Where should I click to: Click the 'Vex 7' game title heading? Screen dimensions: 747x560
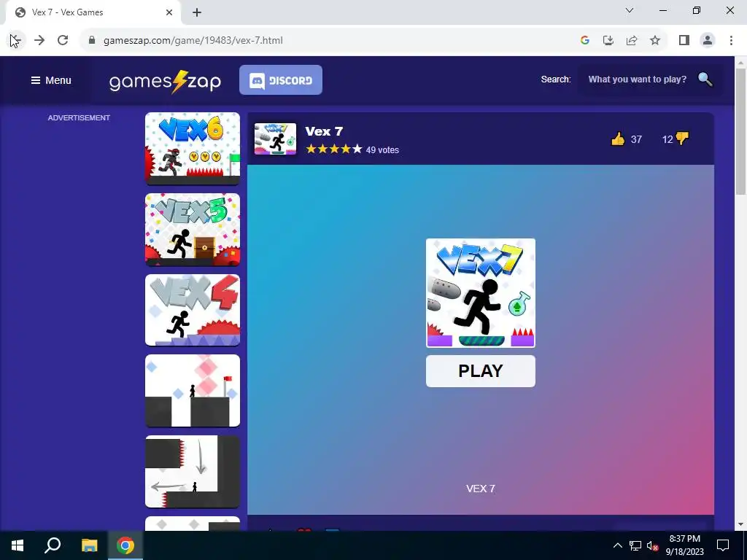(x=324, y=131)
